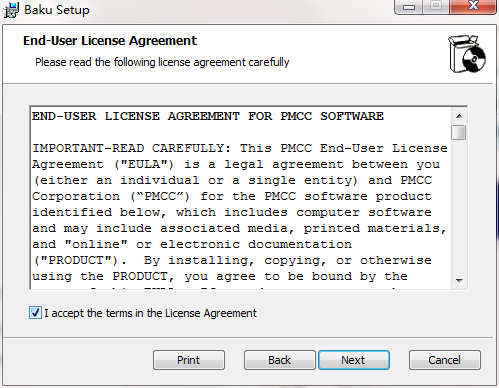The image size is (499, 388).
Task: Click the 'I accept the terms' label text
Action: (x=151, y=313)
